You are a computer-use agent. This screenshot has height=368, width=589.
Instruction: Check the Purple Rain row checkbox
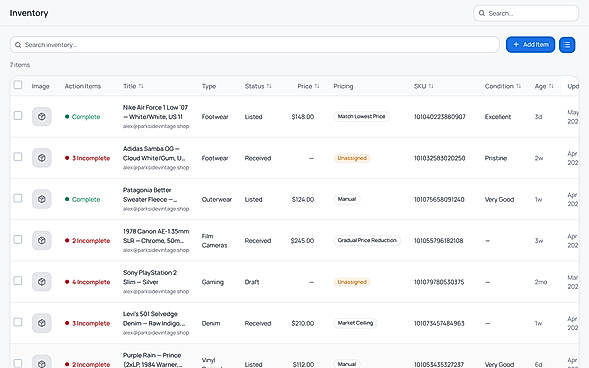(x=18, y=363)
